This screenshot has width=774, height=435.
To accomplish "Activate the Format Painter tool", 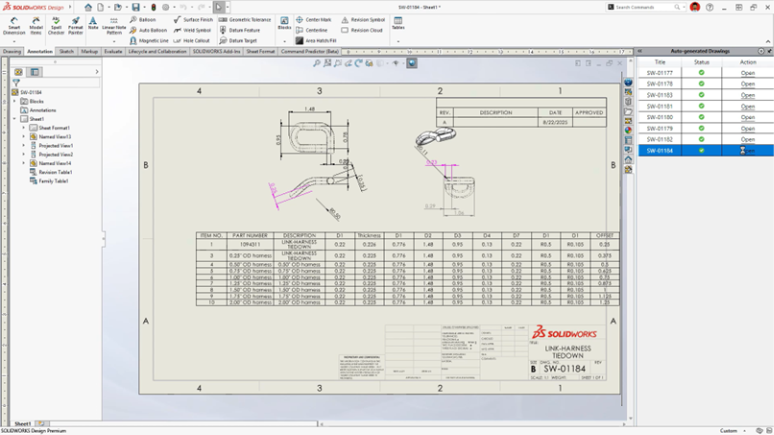I will (75, 25).
